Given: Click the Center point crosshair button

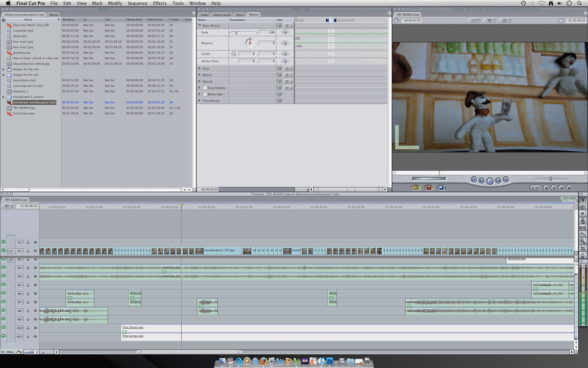Looking at the screenshot, I should click(234, 54).
